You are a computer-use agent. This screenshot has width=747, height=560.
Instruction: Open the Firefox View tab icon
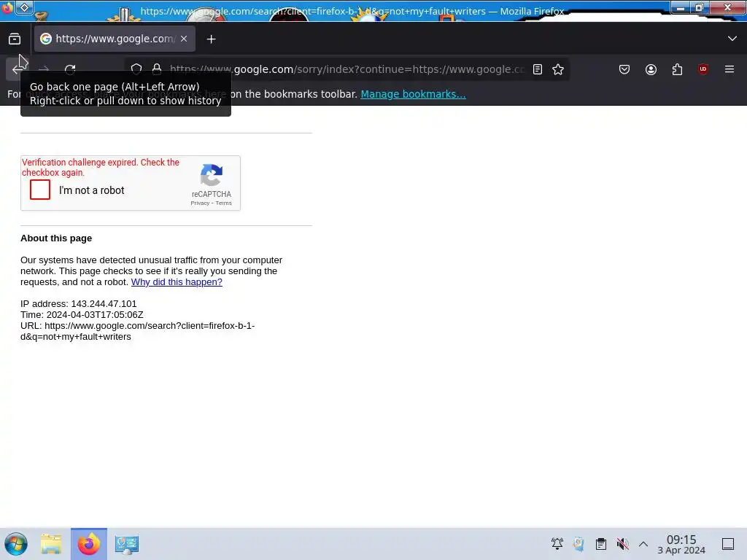coord(15,39)
